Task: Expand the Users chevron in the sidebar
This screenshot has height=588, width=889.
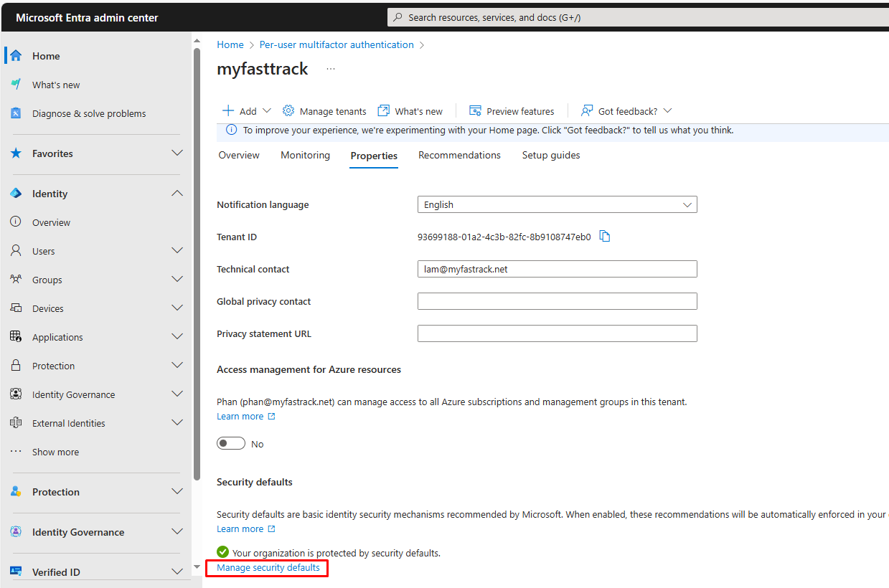Action: [x=177, y=251]
